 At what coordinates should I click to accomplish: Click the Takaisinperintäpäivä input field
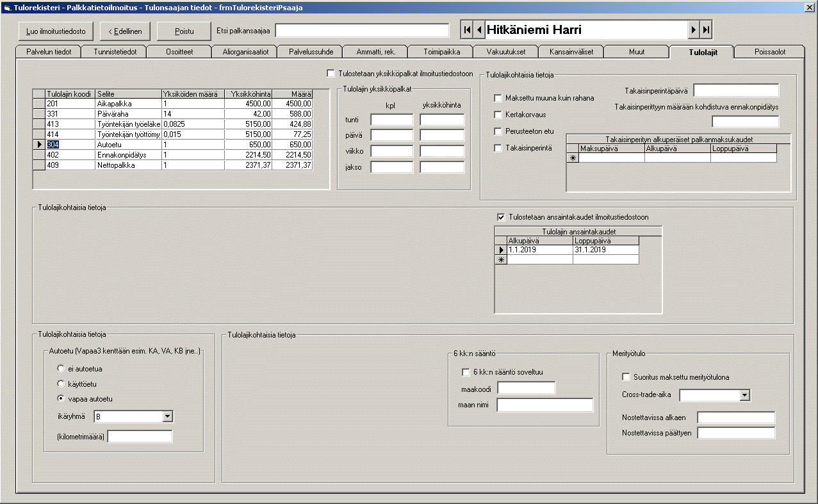coord(736,90)
